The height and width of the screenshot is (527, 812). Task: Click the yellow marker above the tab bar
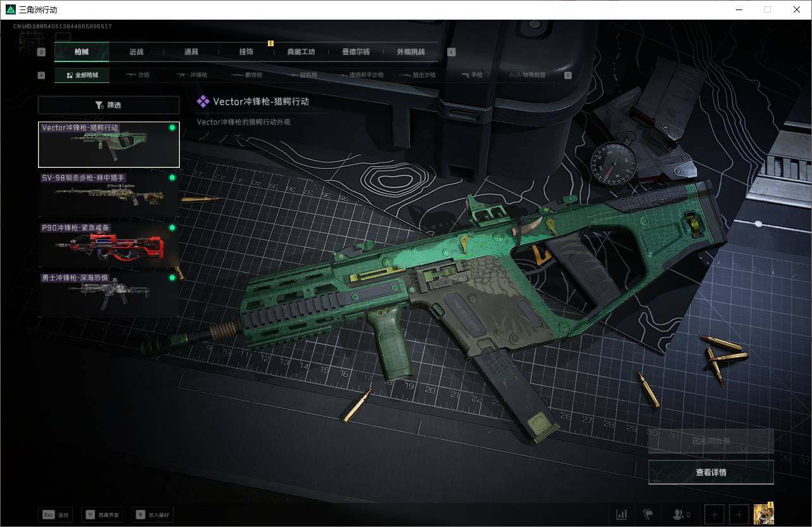click(270, 43)
